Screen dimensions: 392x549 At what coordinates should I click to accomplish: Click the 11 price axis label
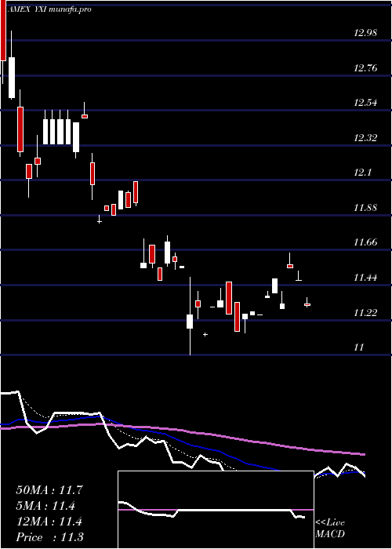pos(359,347)
